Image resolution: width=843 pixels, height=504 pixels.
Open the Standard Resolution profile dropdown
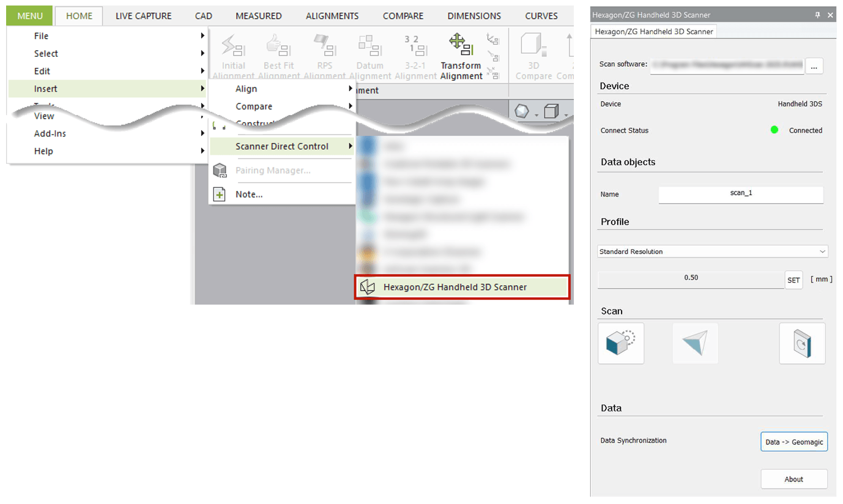pyautogui.click(x=713, y=251)
